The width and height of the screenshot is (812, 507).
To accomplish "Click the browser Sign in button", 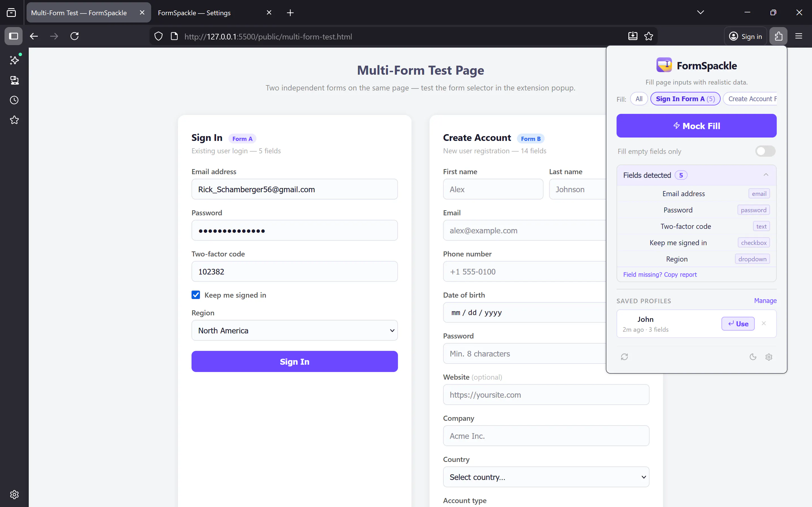I will tap(745, 36).
